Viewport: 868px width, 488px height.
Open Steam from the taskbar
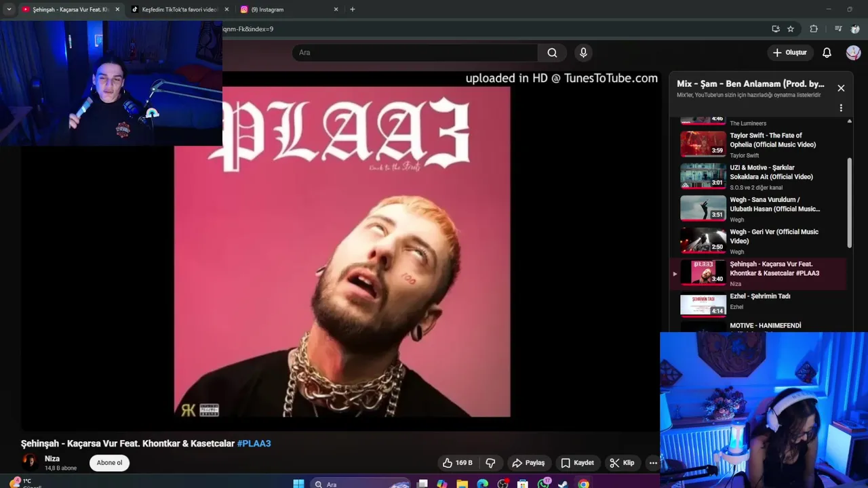point(563,483)
